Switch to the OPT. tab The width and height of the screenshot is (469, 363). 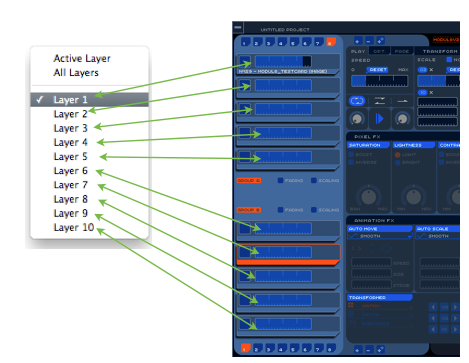379,51
